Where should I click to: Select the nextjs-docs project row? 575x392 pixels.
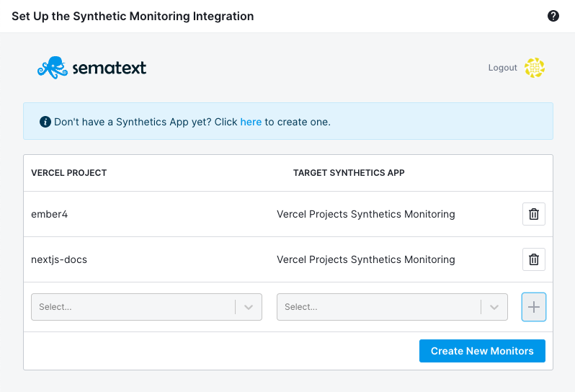(288, 259)
